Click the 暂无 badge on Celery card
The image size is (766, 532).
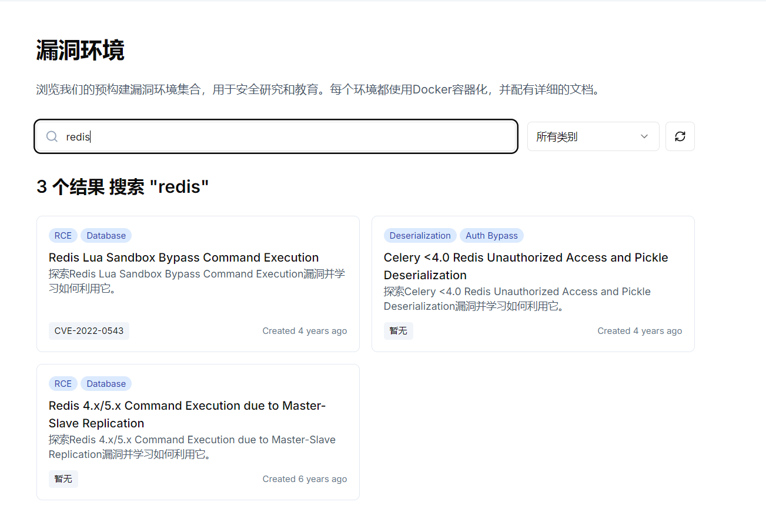398,331
